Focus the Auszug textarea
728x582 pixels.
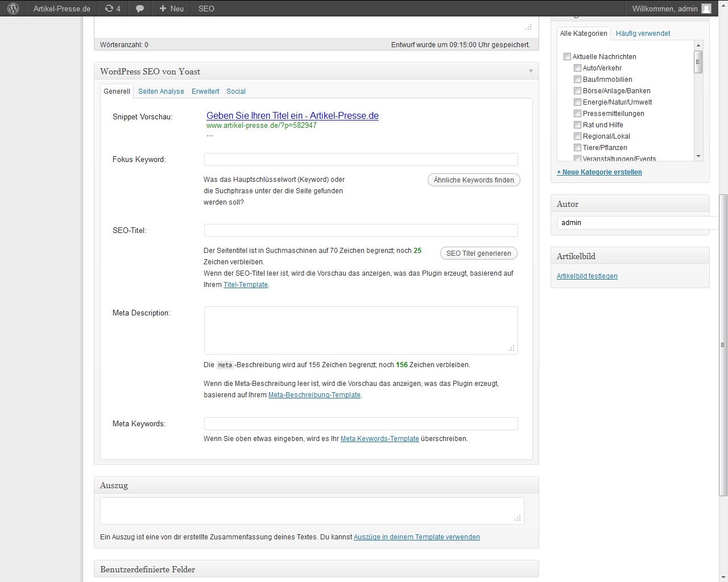point(312,511)
